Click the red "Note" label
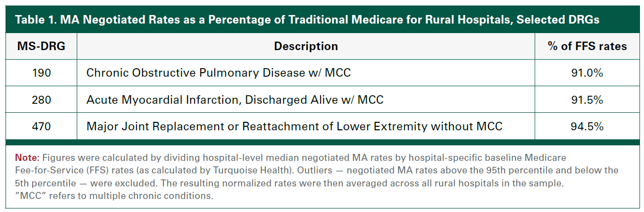This screenshot has width=644, height=212. pyautogui.click(x=26, y=158)
